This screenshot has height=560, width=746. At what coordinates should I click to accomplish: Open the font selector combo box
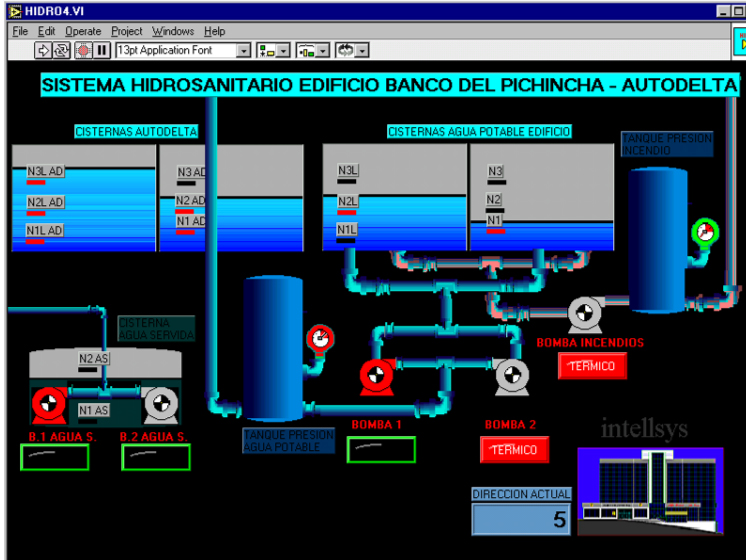[x=183, y=50]
